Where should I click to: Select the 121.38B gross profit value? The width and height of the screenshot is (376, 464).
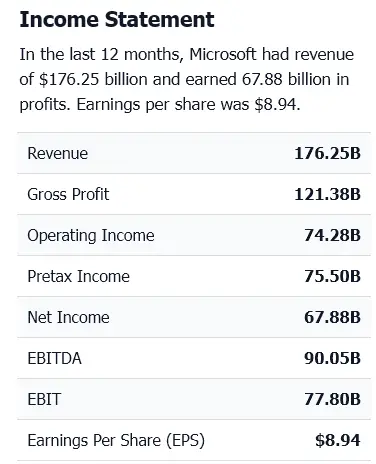[327, 194]
